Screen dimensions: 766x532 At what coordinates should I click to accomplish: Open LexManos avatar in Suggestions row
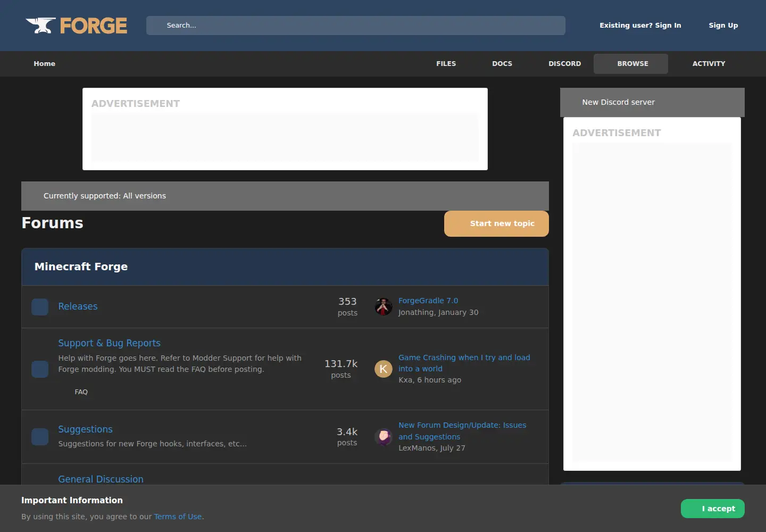pos(384,437)
